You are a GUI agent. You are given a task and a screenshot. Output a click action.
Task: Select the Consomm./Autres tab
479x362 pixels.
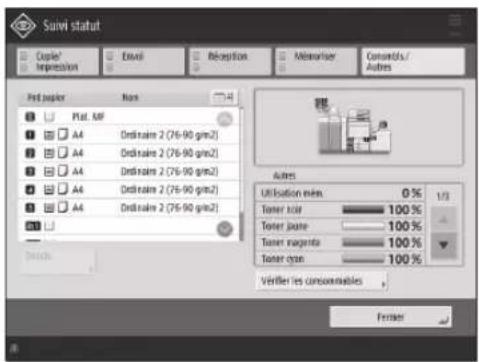click(x=413, y=61)
